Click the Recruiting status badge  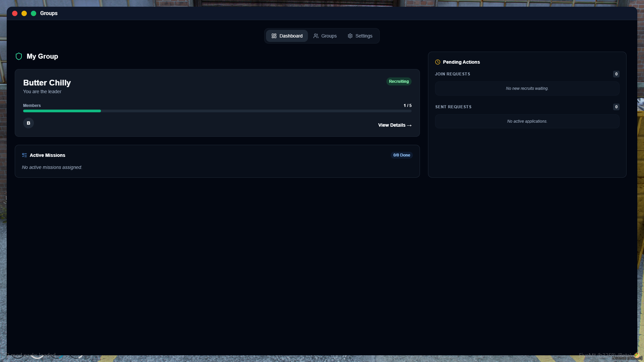coord(399,81)
